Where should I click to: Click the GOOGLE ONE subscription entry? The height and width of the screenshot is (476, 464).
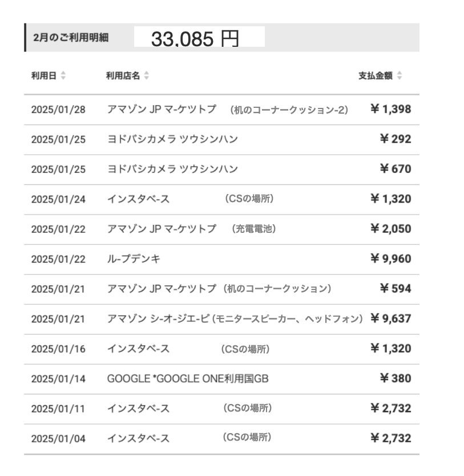click(188, 378)
